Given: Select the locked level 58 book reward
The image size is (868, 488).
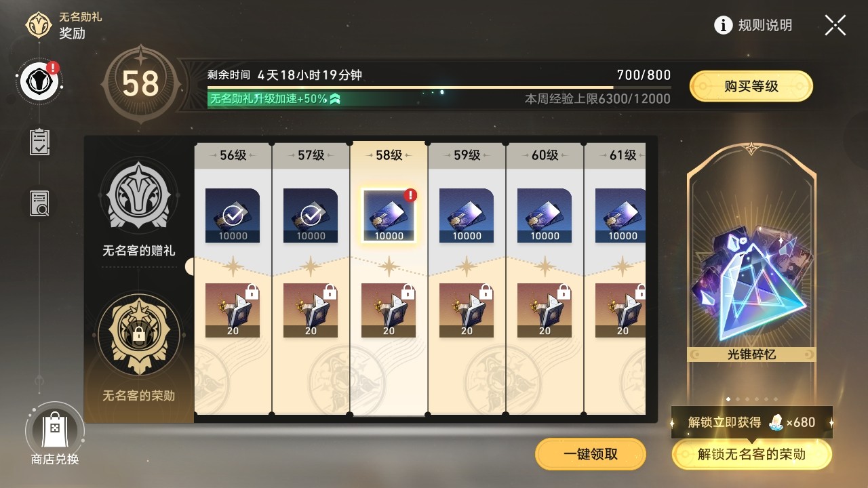Looking at the screenshot, I should point(389,310).
